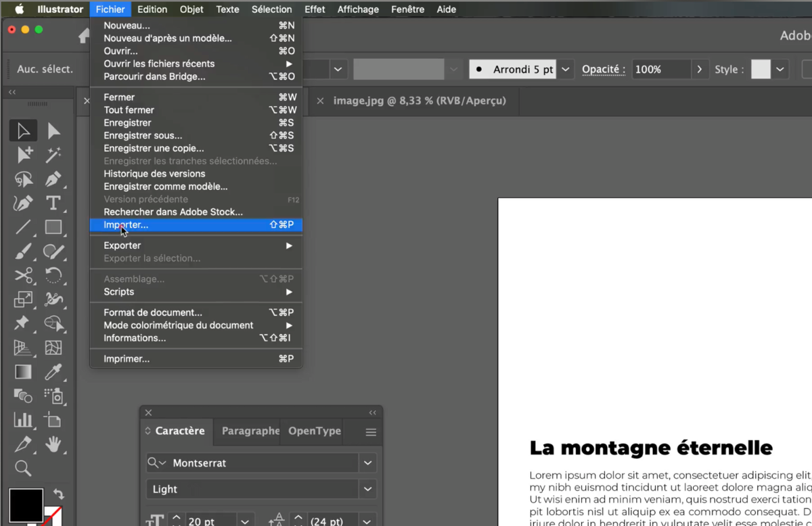Select the Magic Wand tool
The image size is (812, 526).
[53, 155]
